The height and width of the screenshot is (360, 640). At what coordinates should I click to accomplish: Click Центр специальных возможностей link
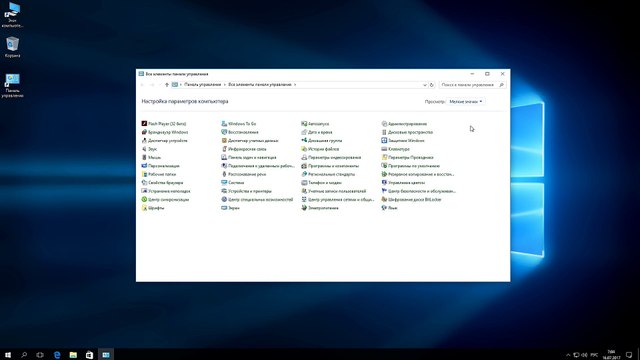point(260,200)
